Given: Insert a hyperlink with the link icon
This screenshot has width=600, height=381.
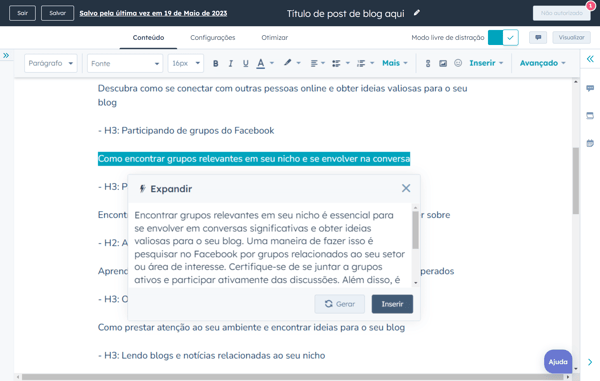Looking at the screenshot, I should (428, 64).
